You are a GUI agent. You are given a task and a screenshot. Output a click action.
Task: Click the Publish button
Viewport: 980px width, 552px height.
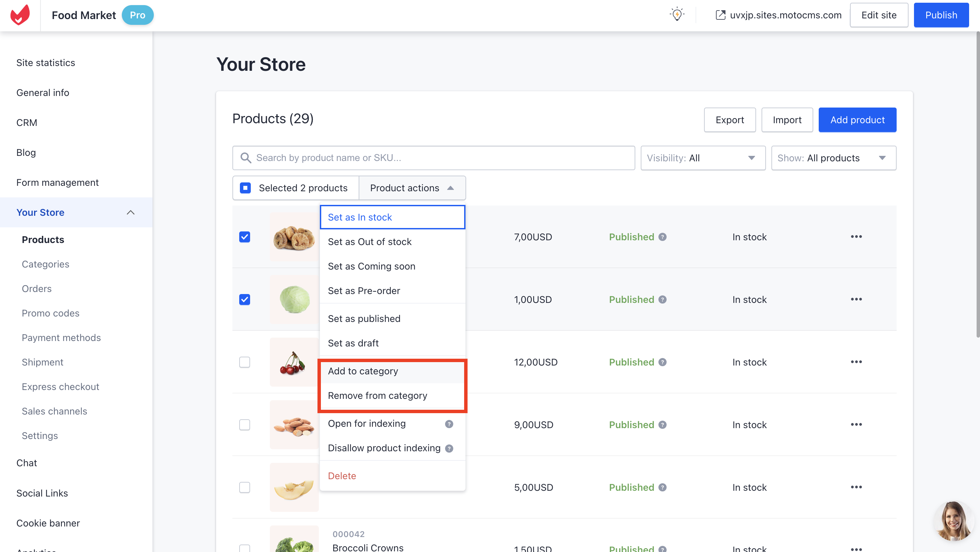click(x=941, y=15)
